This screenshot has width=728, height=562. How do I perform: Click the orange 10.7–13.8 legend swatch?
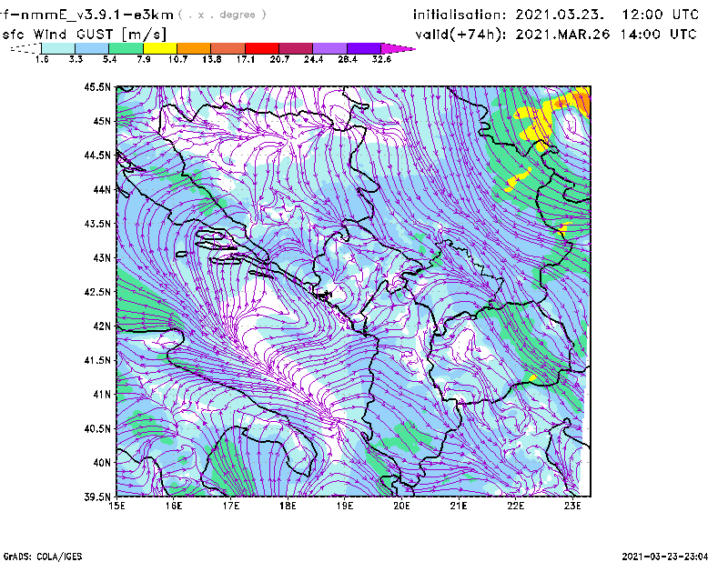pyautogui.click(x=194, y=48)
